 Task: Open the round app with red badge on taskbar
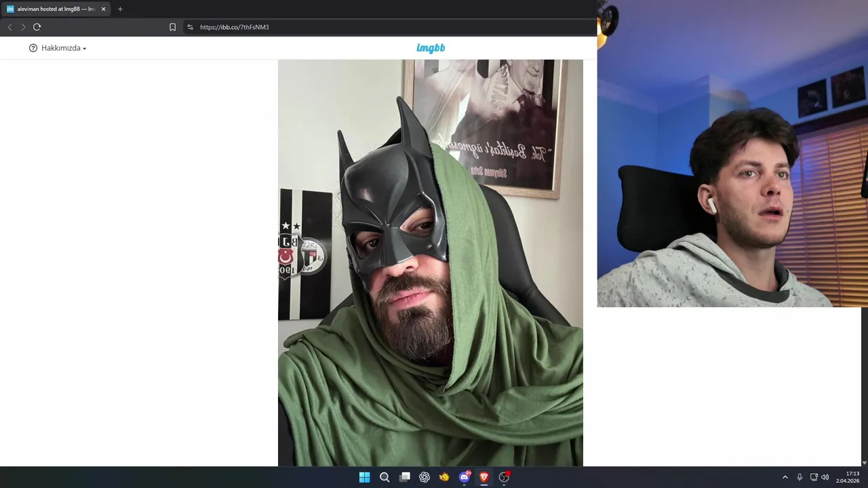click(x=504, y=477)
